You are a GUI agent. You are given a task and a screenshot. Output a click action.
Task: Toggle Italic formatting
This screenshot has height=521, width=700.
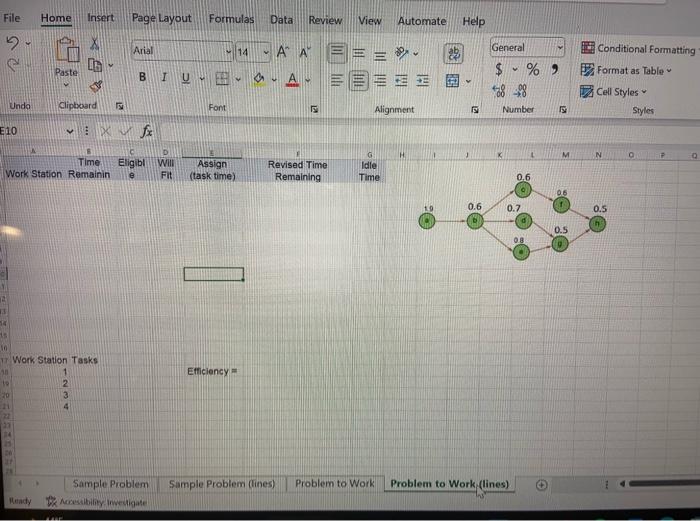(x=164, y=77)
